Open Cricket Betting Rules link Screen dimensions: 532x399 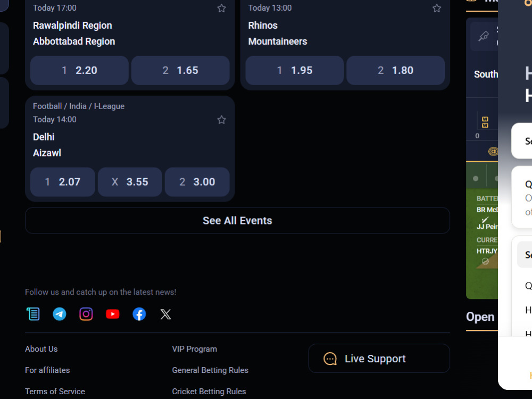tap(209, 391)
